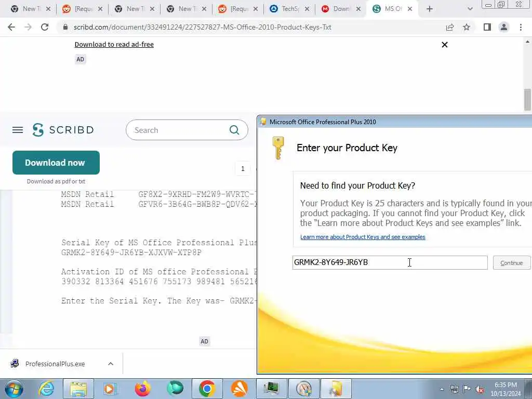Screen dimensions: 532x399
Task: Reload the Scribd page
Action: point(45,27)
